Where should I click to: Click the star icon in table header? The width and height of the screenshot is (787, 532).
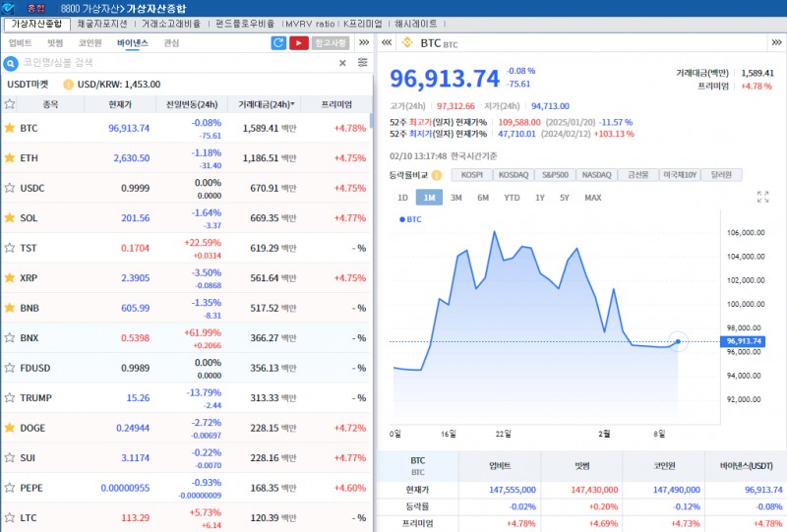[x=10, y=104]
